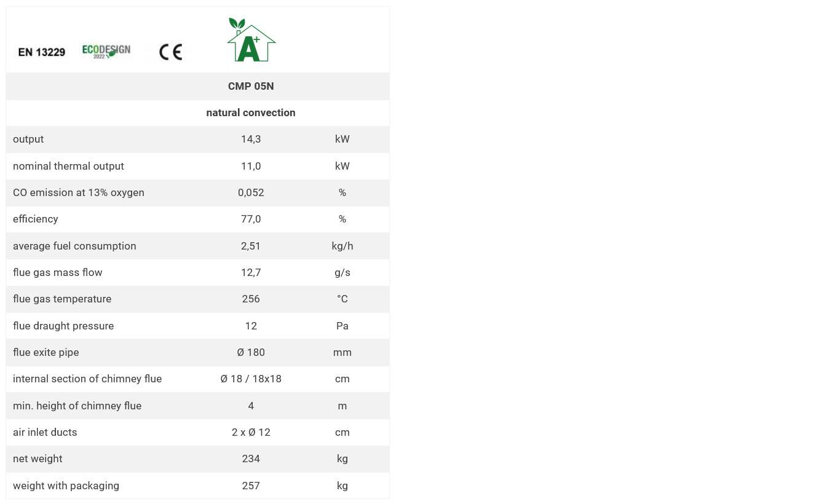
Task: Click the Ecodesign 2022 badge
Action: [106, 52]
